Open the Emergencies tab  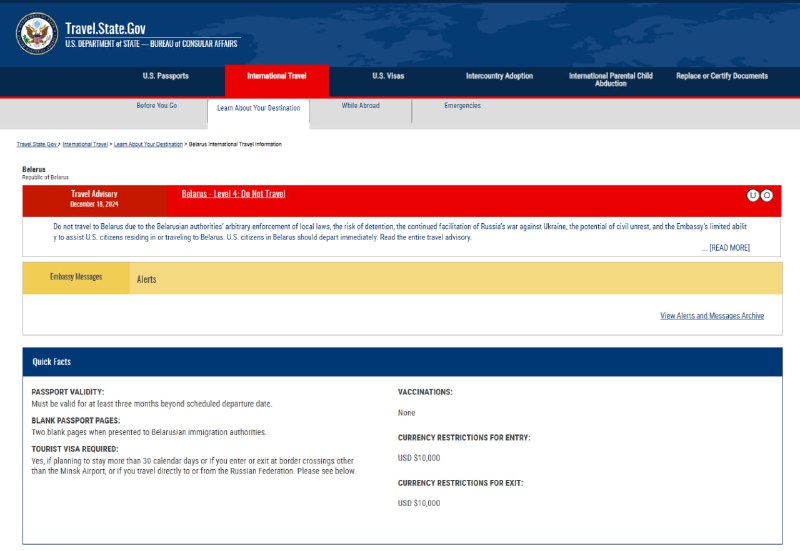click(x=462, y=106)
